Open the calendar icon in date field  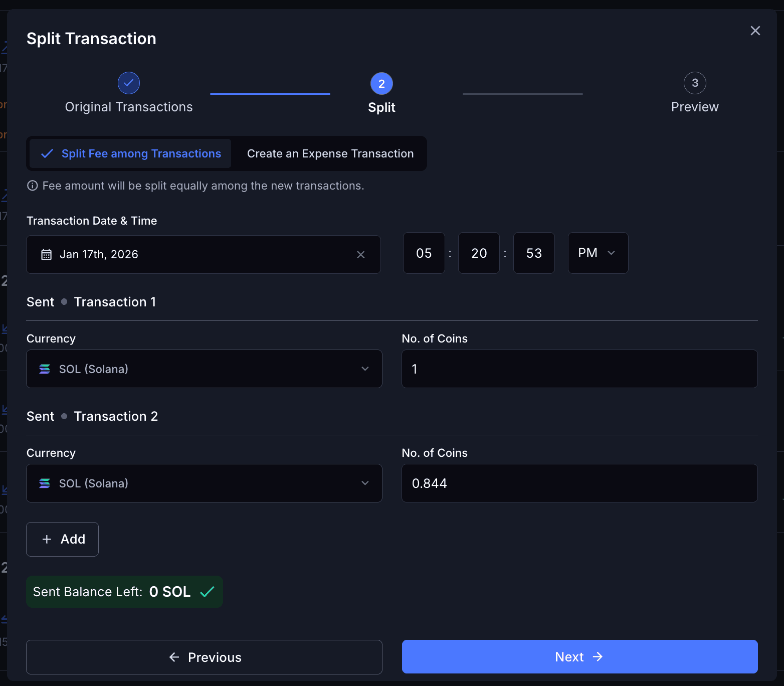coord(46,254)
